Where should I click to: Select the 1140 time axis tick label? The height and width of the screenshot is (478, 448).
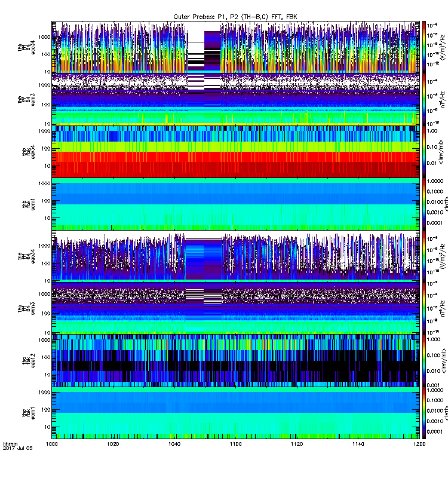tap(358, 444)
